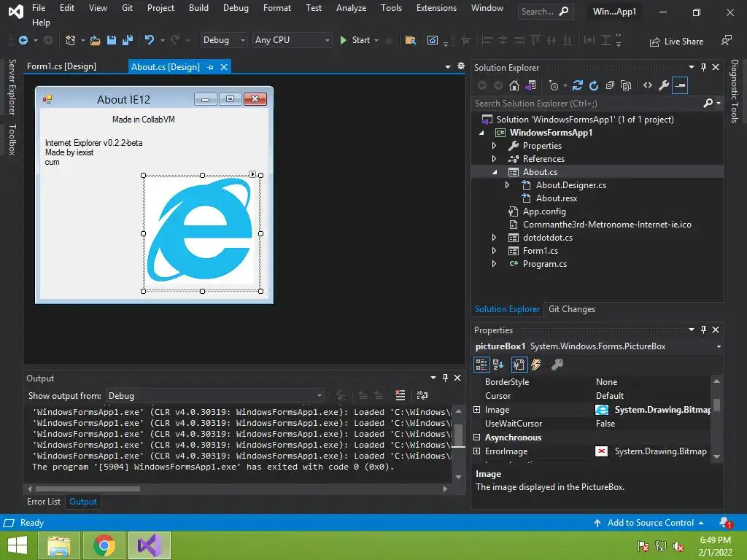Switch to the Git Changes tab

[x=572, y=309]
